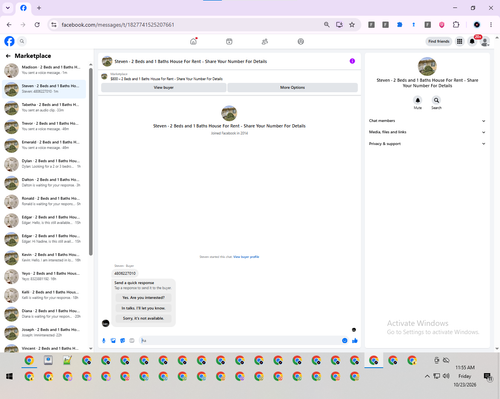The width and height of the screenshot is (500, 399).
Task: Open the Extensions puzzle icon
Action: (456, 24)
